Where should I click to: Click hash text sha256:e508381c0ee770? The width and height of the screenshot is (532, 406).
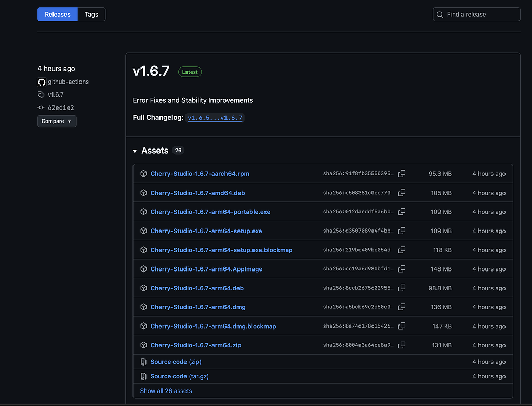[358, 192]
